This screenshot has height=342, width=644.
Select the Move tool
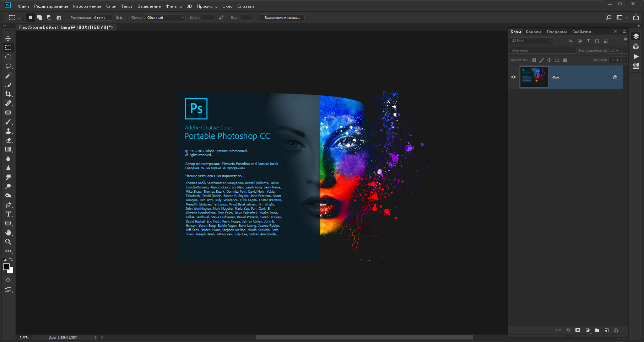(x=8, y=38)
